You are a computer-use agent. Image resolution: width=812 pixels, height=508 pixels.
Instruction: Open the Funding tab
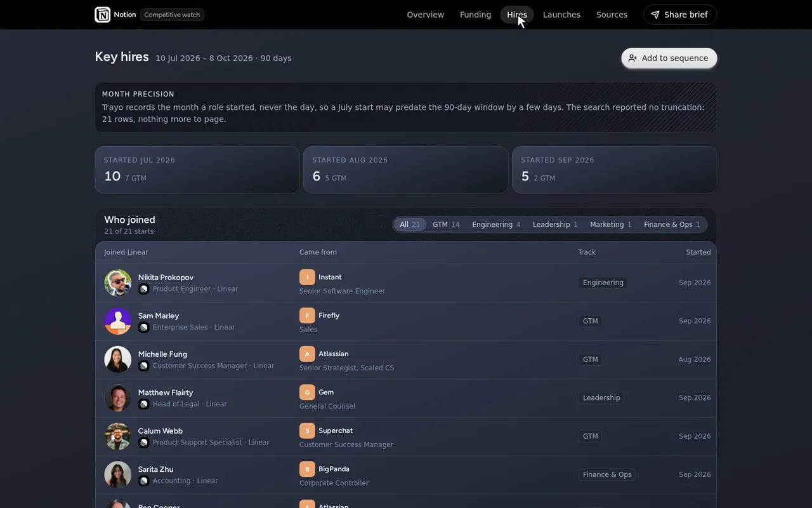click(x=475, y=15)
